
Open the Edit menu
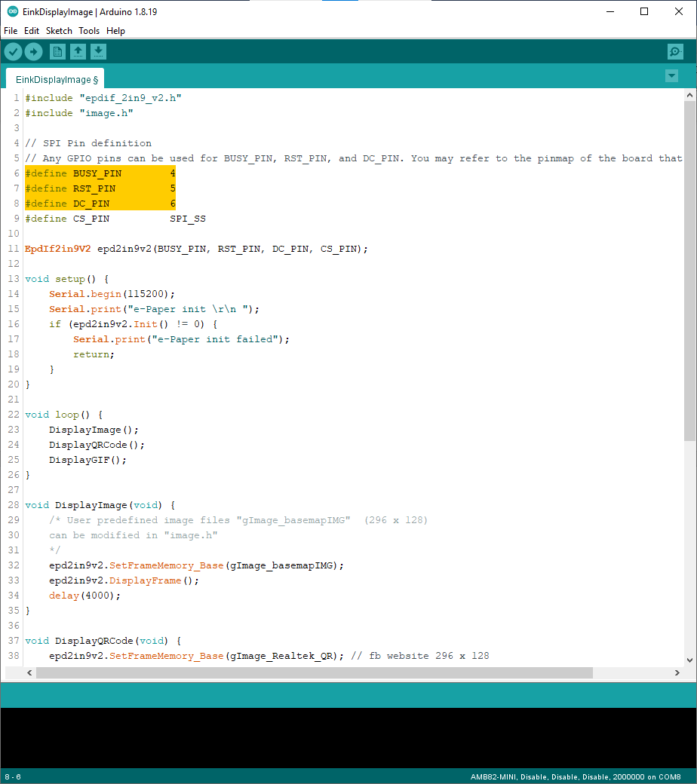point(32,31)
